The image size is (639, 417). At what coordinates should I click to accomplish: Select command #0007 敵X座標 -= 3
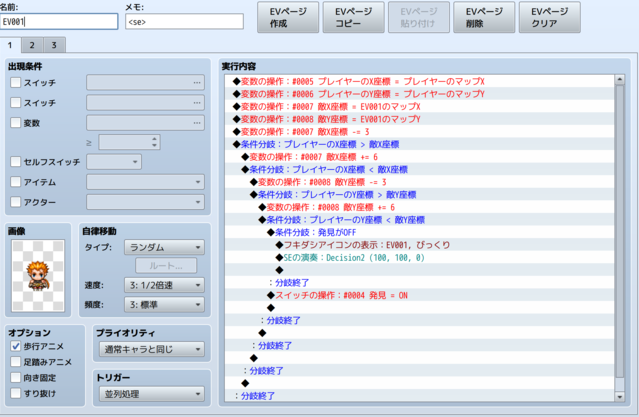point(420,132)
